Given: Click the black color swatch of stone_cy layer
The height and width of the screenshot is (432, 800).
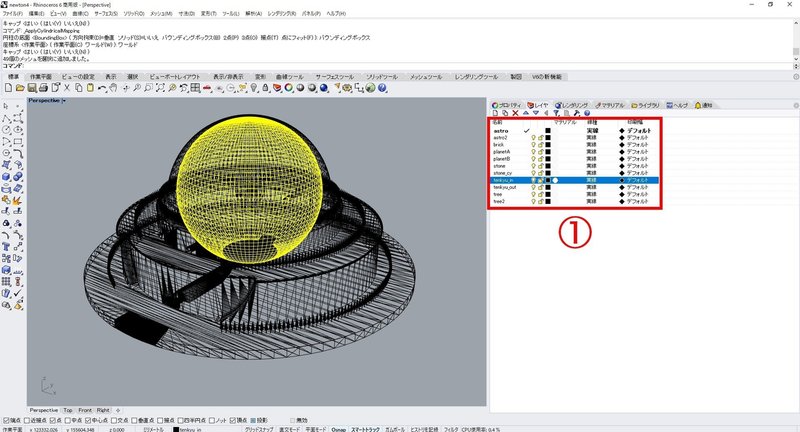Looking at the screenshot, I should point(548,173).
